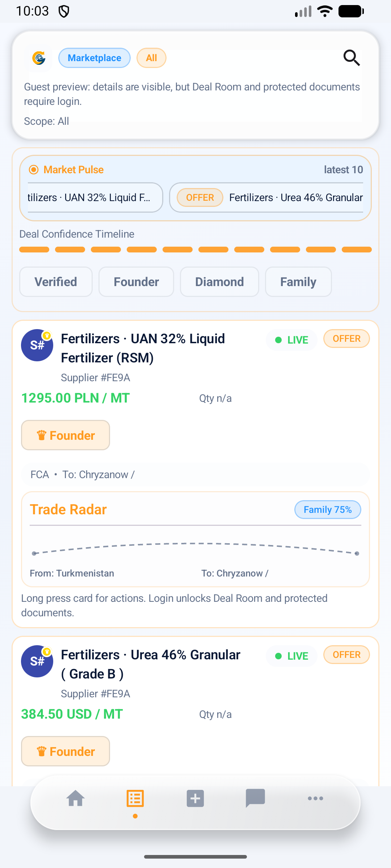Open the Home tab icon
Viewport: 391px width, 868px height.
coord(76,798)
